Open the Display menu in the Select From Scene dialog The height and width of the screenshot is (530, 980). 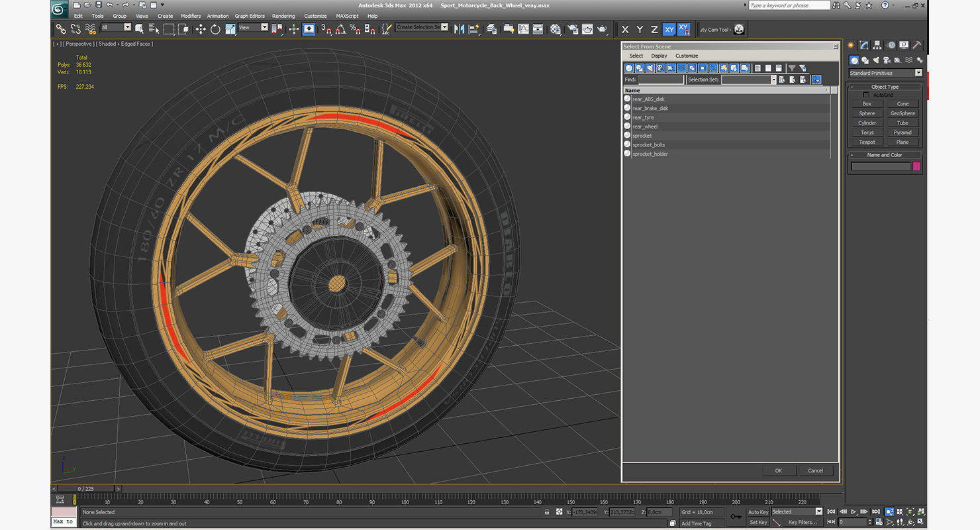pos(659,56)
